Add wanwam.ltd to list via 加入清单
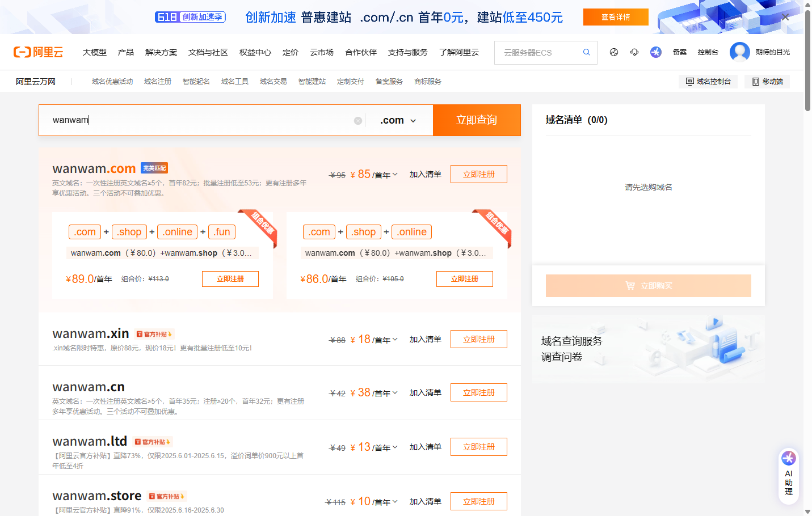 click(426, 447)
